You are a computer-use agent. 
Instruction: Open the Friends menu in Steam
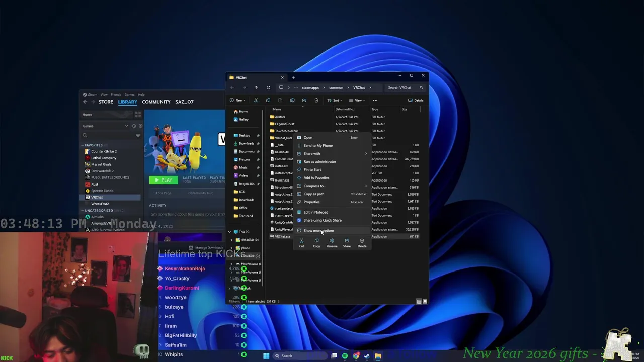click(116, 94)
